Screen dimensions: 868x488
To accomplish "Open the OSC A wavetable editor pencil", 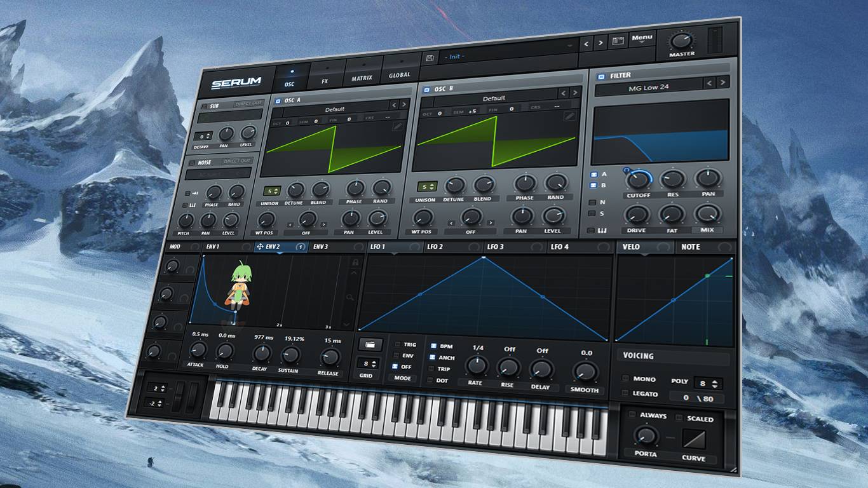I will [x=398, y=126].
